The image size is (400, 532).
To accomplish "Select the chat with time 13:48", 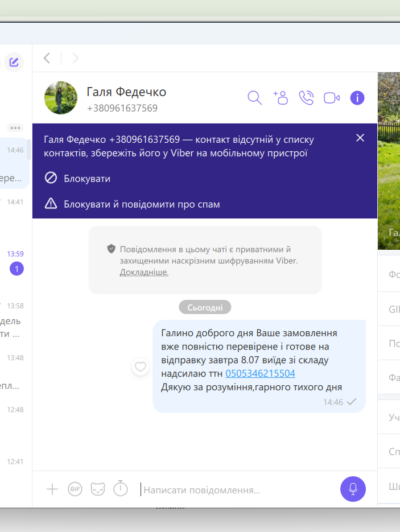I will click(15, 371).
